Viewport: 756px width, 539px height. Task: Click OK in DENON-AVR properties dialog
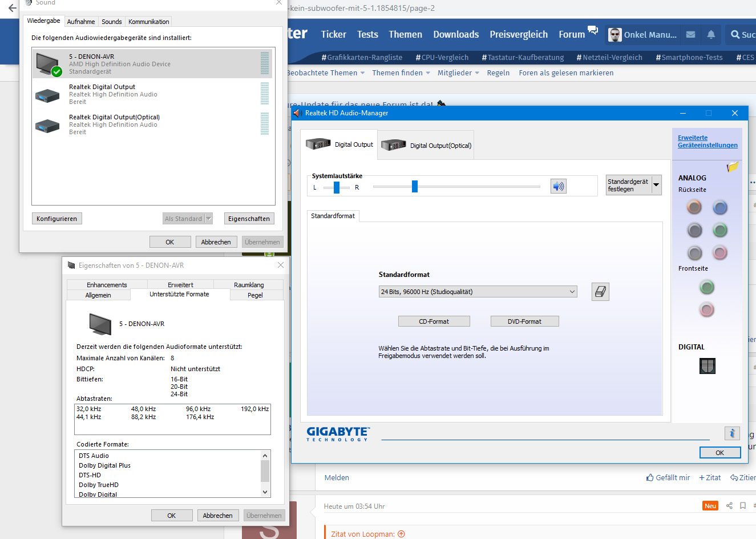point(171,516)
